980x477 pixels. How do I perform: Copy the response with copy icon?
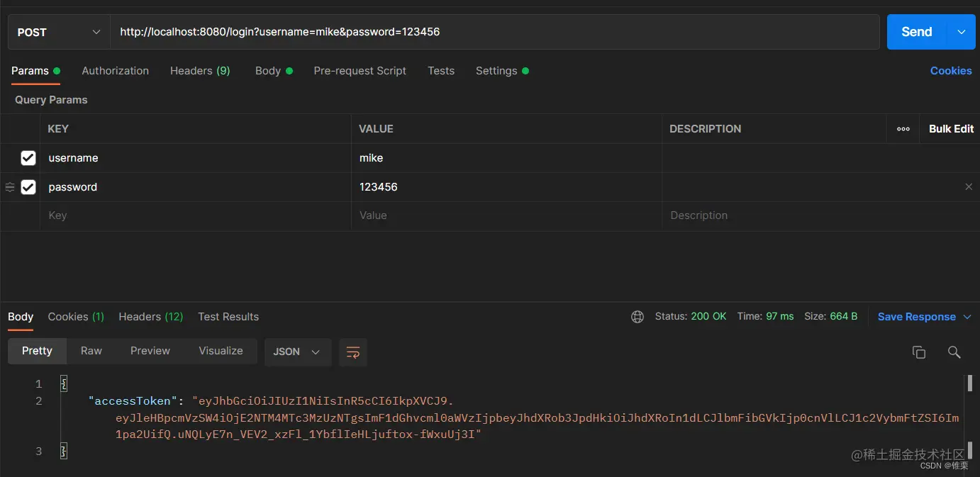[x=919, y=352]
